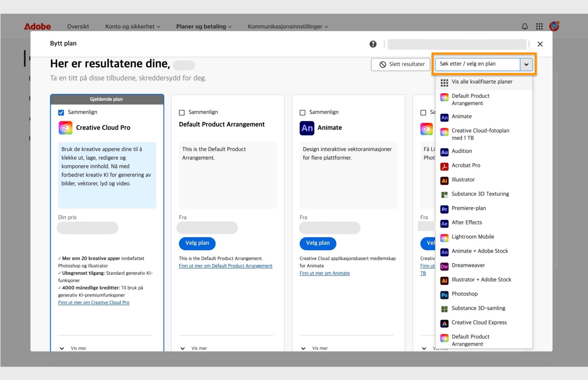Click Velg plan for Animate
The width and height of the screenshot is (588, 380).
(318, 243)
